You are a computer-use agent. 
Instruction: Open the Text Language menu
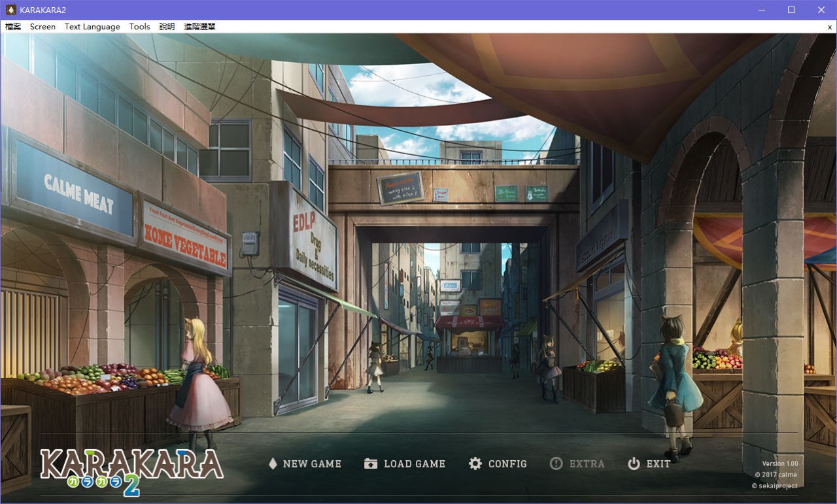[92, 27]
